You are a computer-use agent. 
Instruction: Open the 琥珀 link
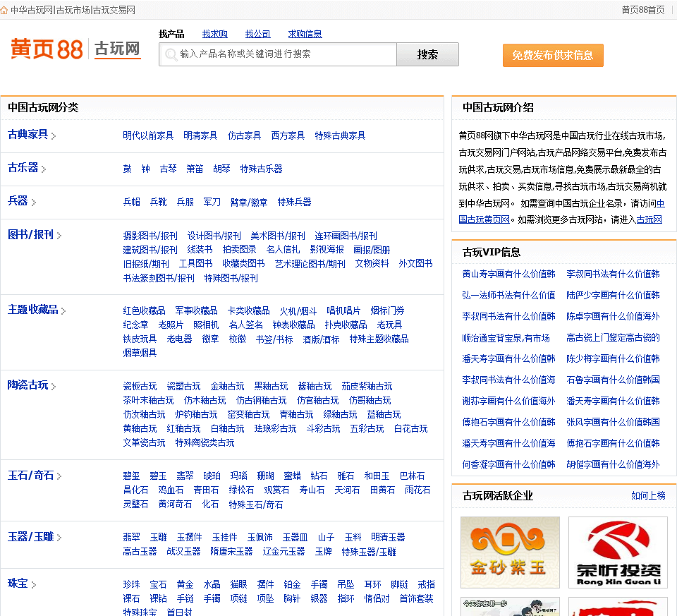(212, 476)
